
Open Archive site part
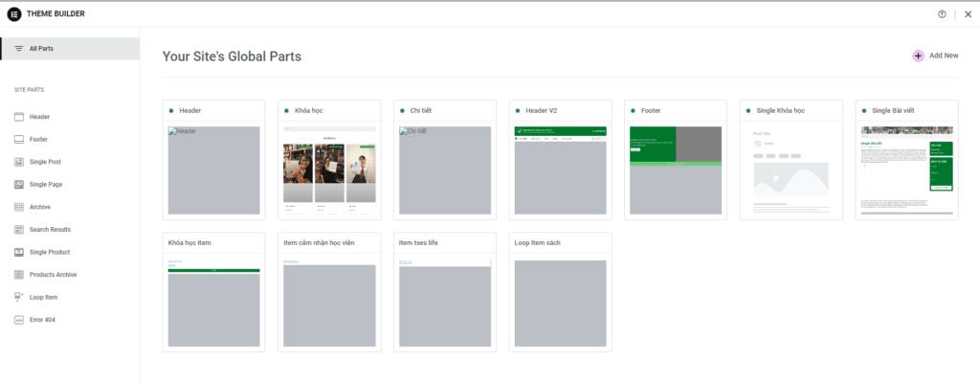coord(40,207)
